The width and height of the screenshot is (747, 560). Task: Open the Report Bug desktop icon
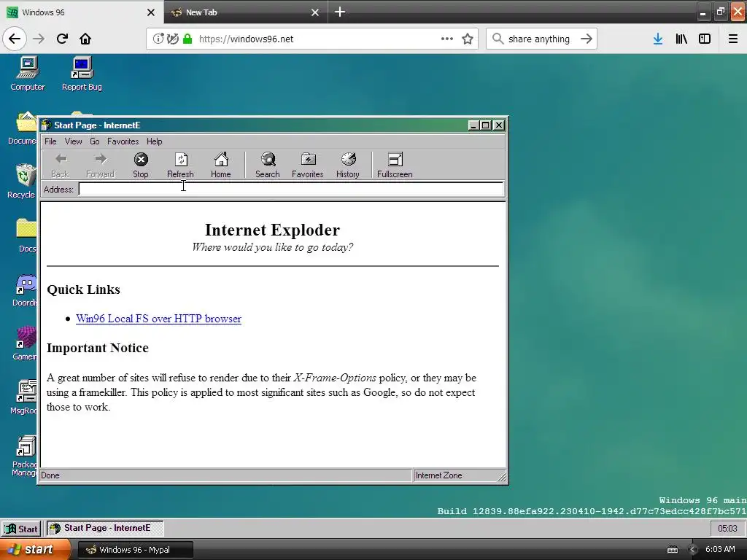82,74
